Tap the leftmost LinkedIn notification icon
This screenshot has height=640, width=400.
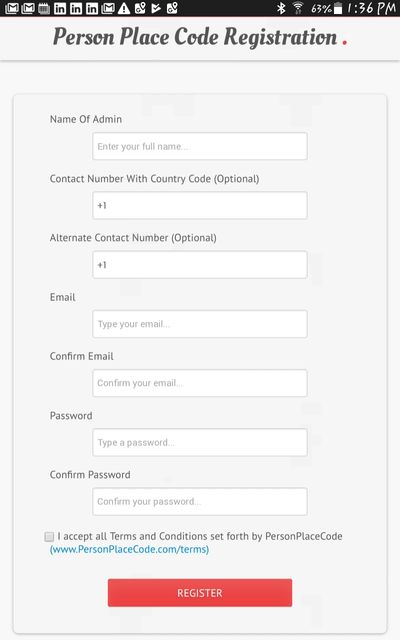(x=60, y=8)
